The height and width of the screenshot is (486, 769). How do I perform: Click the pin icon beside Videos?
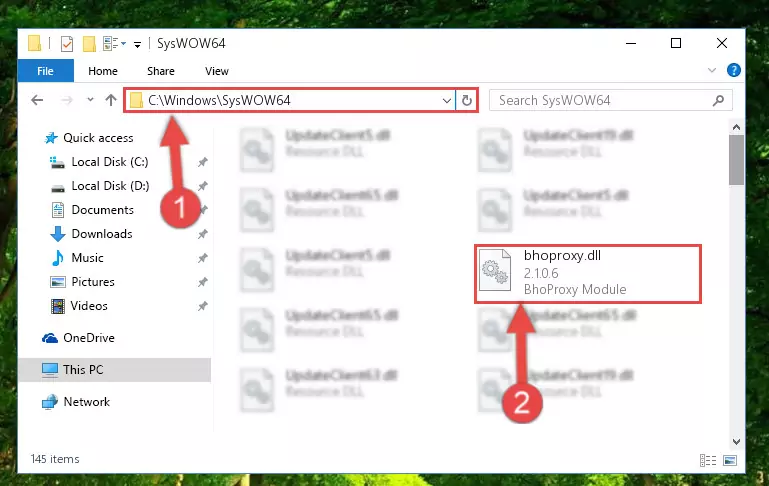pos(203,307)
